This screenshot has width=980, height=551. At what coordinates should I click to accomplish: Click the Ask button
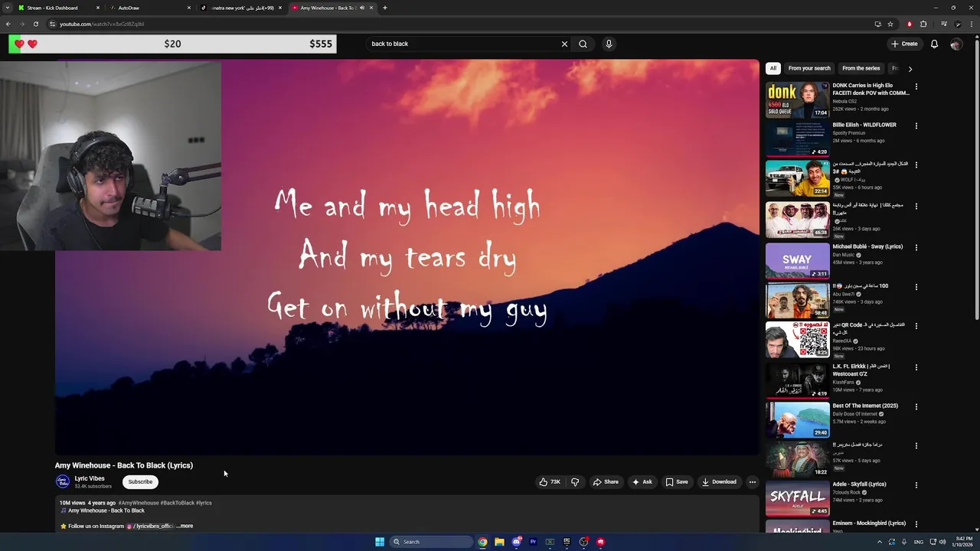(x=642, y=482)
